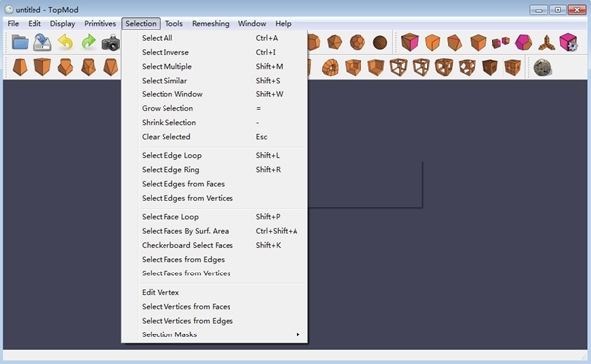Click the green redo arrow
Screen dimensions: 591x364
point(89,42)
